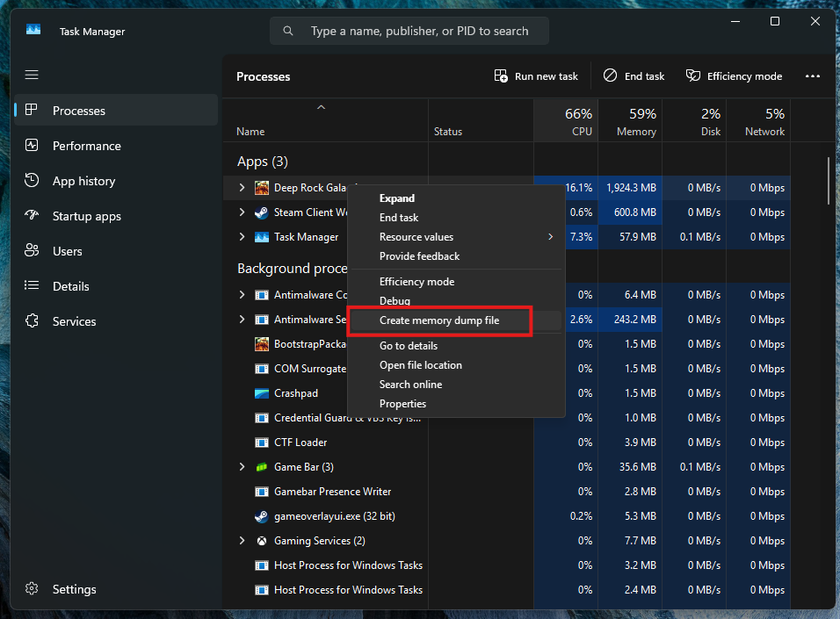Expand the Task Manager process group

click(243, 237)
